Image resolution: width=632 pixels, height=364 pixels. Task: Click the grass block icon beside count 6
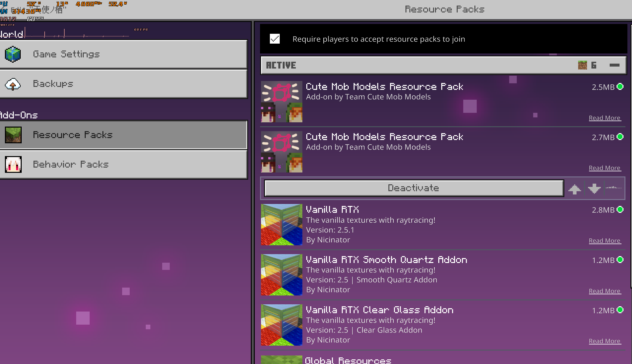[x=582, y=65]
